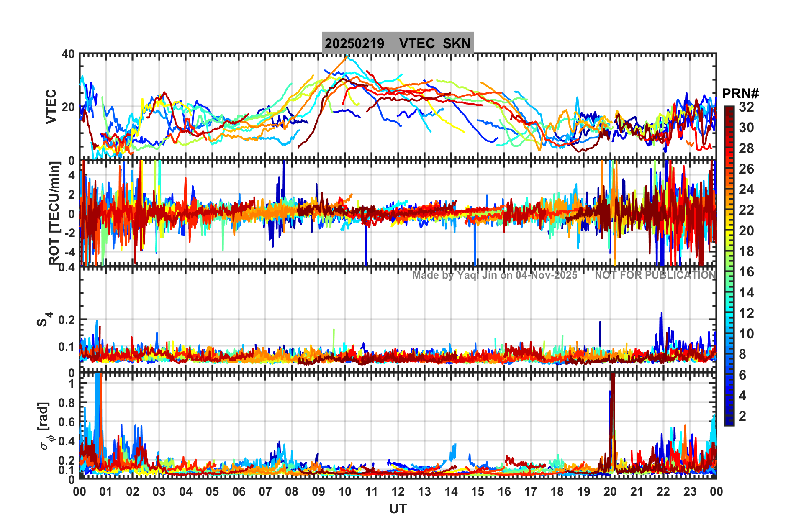The height and width of the screenshot is (532, 796).
Task: Click the "-4" tick on the ROT axis
Action: 69,252
